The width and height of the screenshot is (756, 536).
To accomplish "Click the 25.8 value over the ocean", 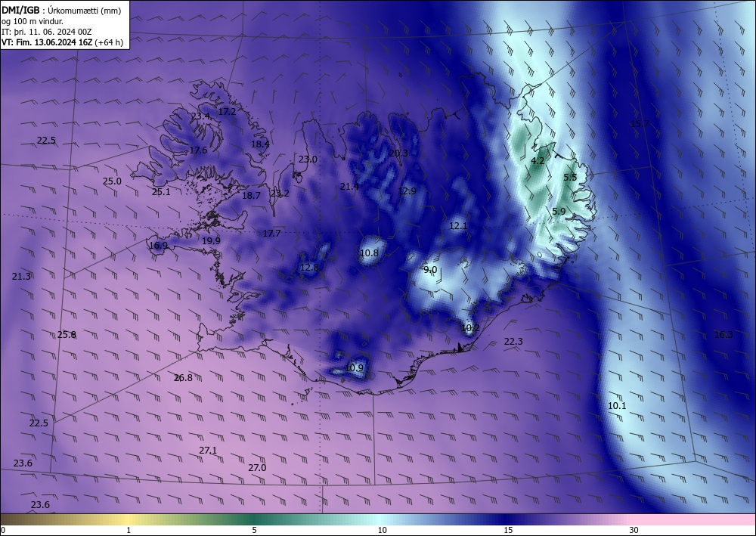I will pos(67,334).
